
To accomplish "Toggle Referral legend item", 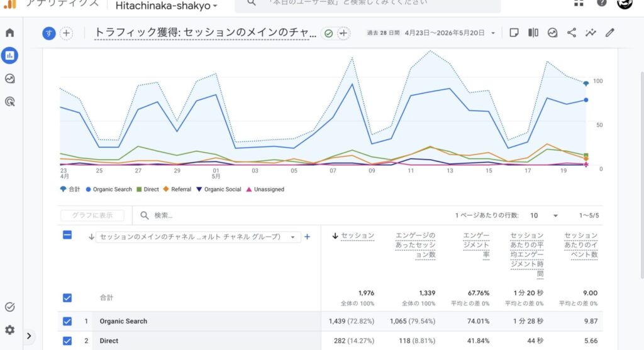I will [177, 189].
